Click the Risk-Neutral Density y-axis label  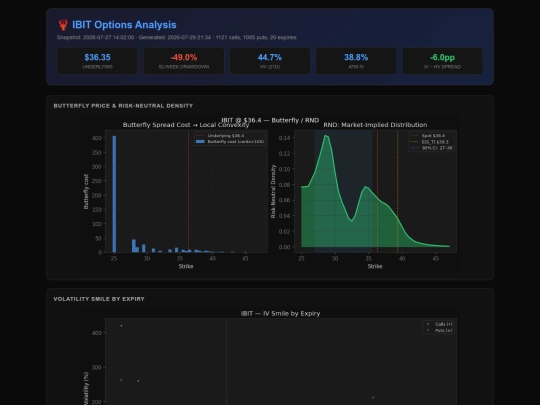point(273,191)
